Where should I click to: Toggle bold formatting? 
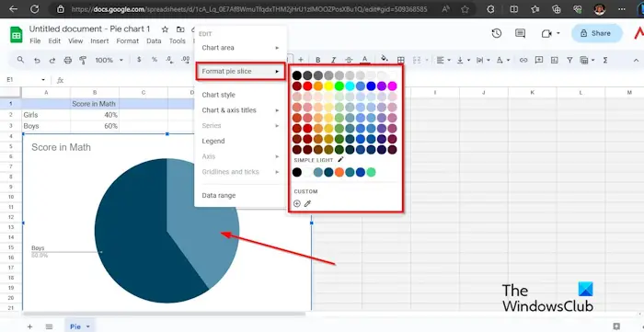(317, 61)
